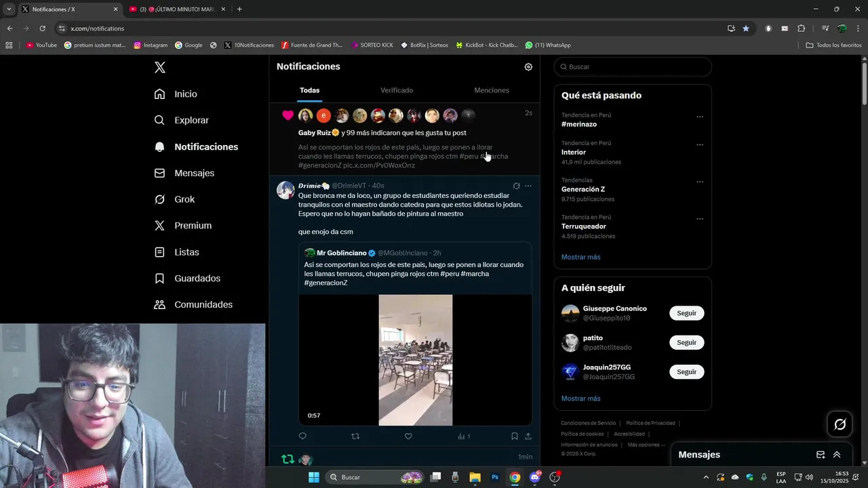Viewport: 868px width, 488px height.
Task: Switch to the YouTube ÚLTIMO MINUTO tab
Action: point(177,9)
